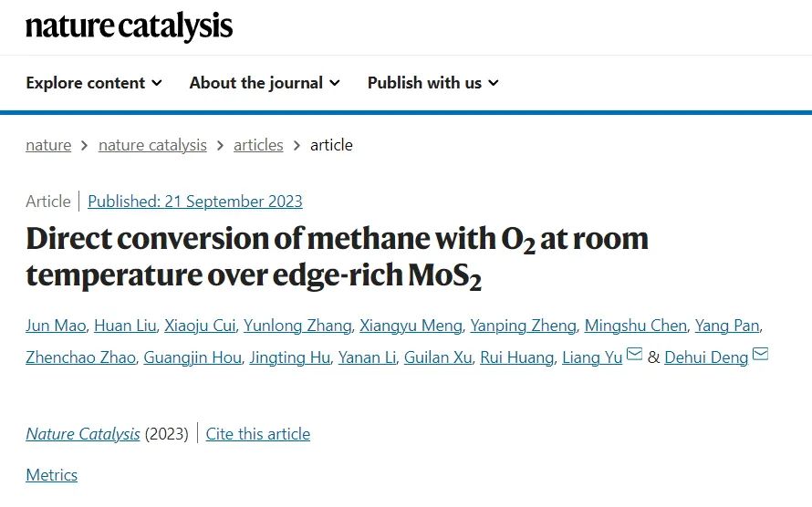Click envelope icon next to Dehui Deng

click(x=760, y=355)
